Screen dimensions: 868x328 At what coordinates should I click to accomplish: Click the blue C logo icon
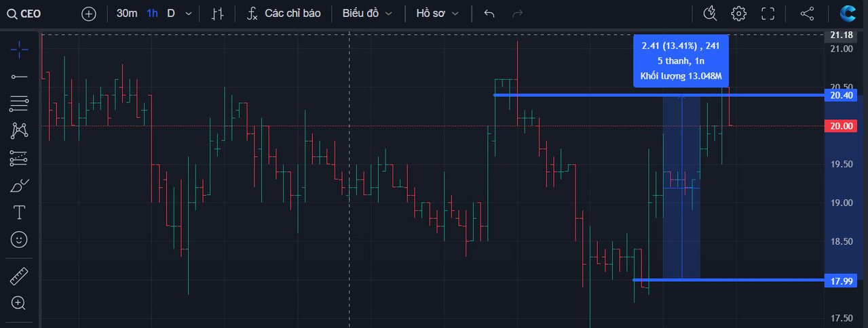coord(848,13)
